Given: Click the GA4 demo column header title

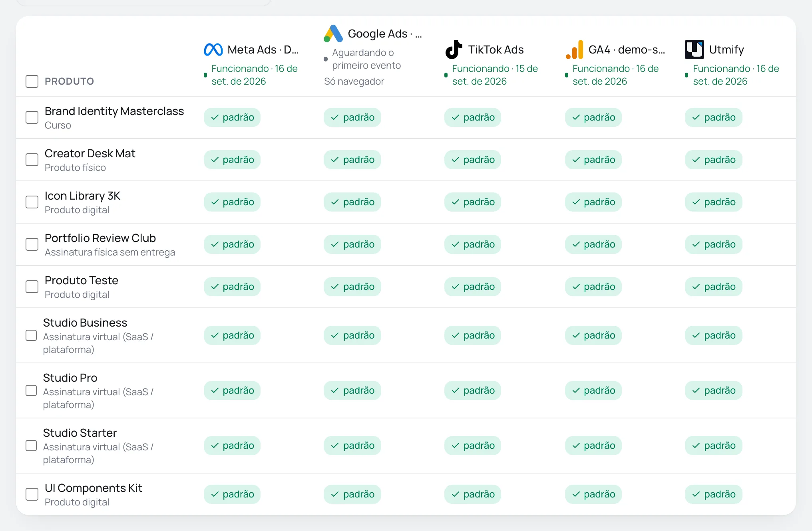Looking at the screenshot, I should 627,50.
